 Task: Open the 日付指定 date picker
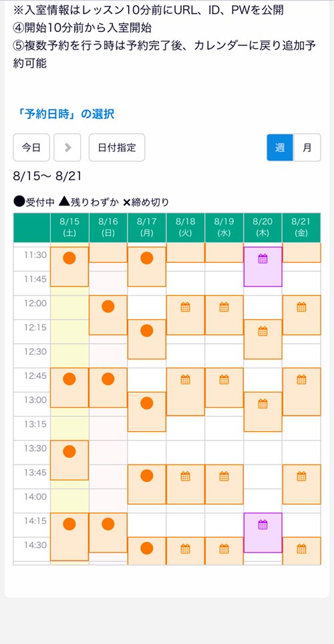[117, 147]
